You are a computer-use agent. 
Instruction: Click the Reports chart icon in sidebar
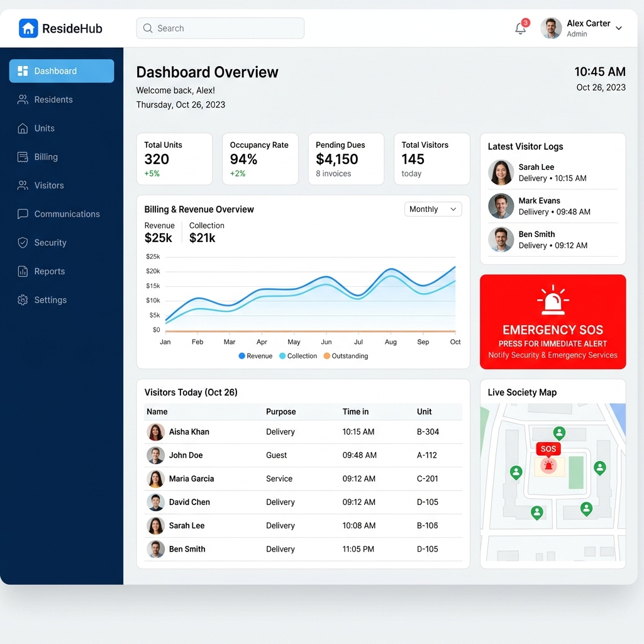click(23, 272)
